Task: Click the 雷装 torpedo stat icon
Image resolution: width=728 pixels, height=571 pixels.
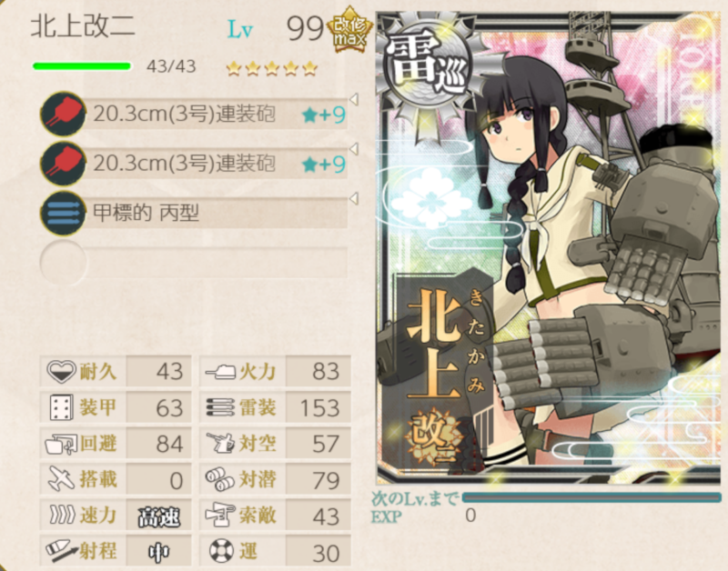Action: [x=220, y=407]
